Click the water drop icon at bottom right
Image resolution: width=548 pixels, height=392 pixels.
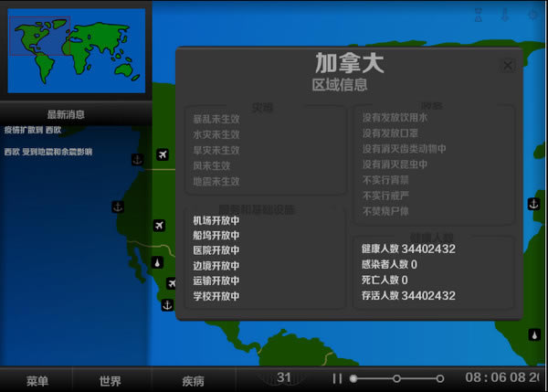534,334
